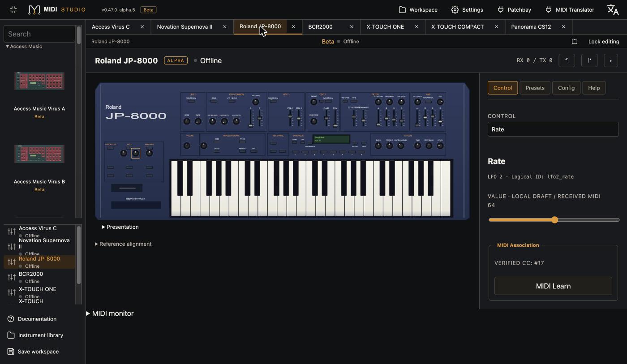Open Settings
The height and width of the screenshot is (364, 627).
(467, 10)
